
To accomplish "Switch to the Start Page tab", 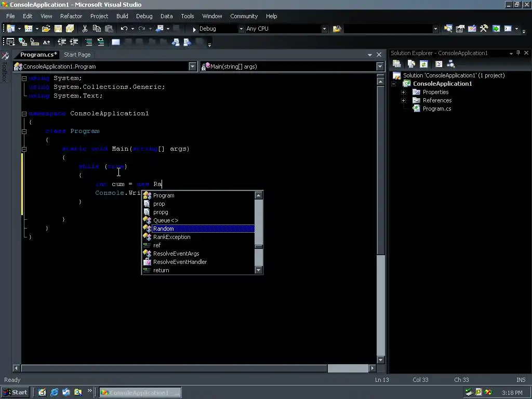I will [x=77, y=55].
